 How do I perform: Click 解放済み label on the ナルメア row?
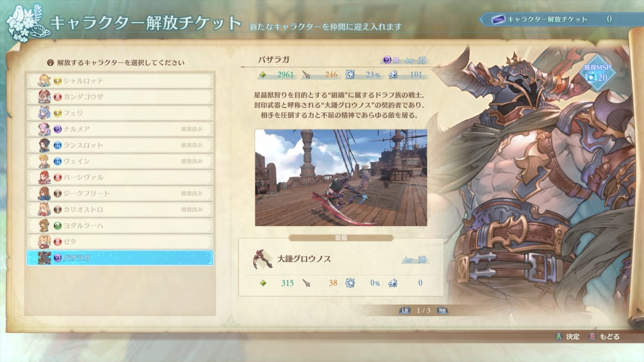pos(192,129)
